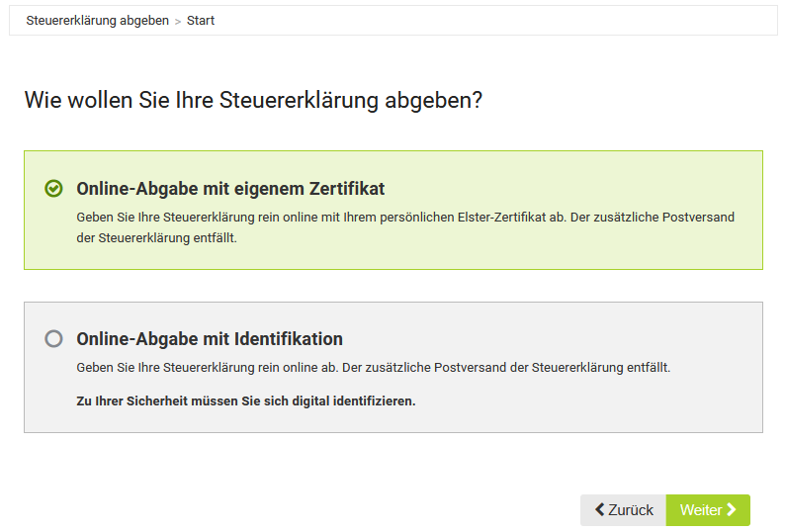Click the Start breadcrumb item
This screenshot has height=532, width=785.
tap(201, 20)
